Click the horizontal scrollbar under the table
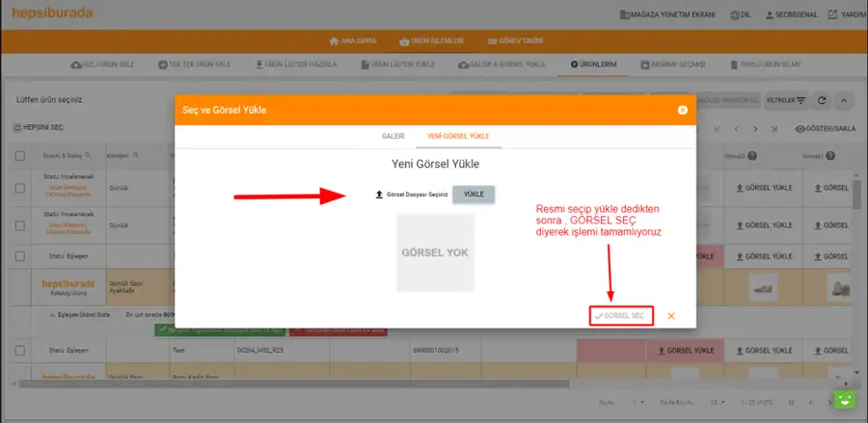 click(294, 383)
